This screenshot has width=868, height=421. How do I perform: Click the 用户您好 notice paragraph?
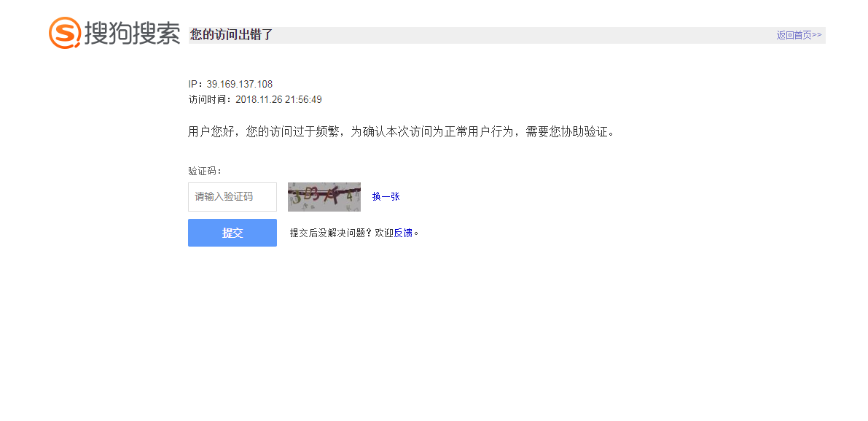tap(402, 132)
